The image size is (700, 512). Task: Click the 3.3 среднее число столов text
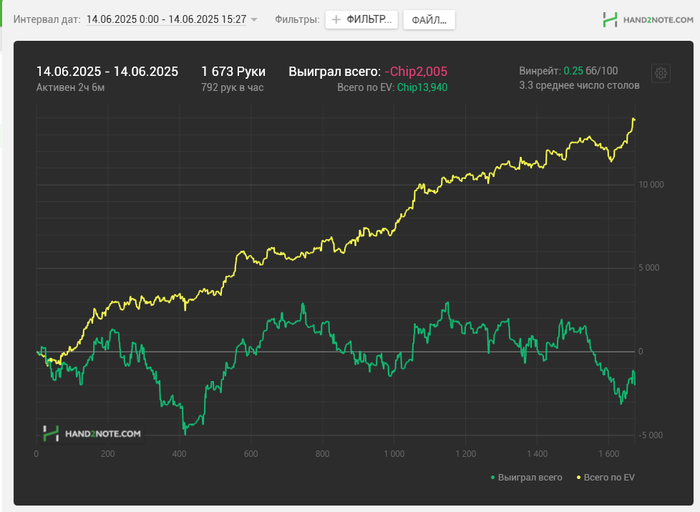tap(579, 85)
